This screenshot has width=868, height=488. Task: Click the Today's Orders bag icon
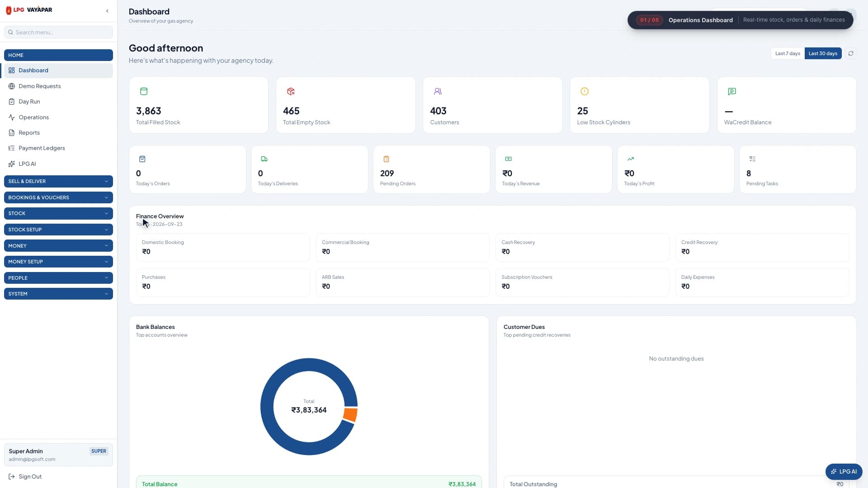click(x=142, y=159)
